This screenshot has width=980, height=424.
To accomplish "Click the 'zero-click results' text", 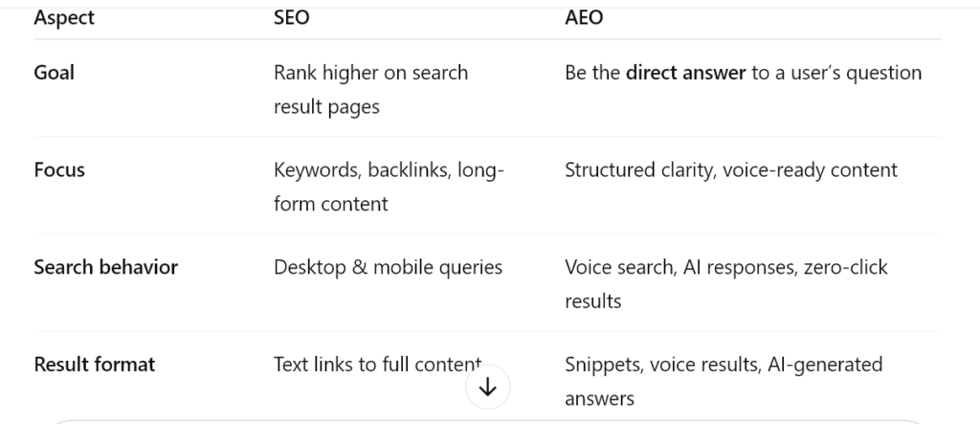I will 726,284.
